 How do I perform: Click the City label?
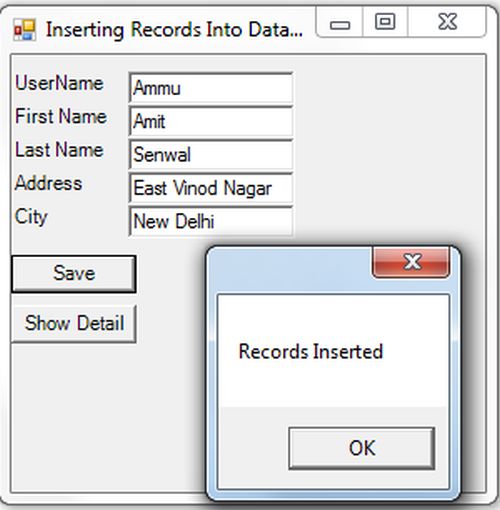[x=31, y=217]
